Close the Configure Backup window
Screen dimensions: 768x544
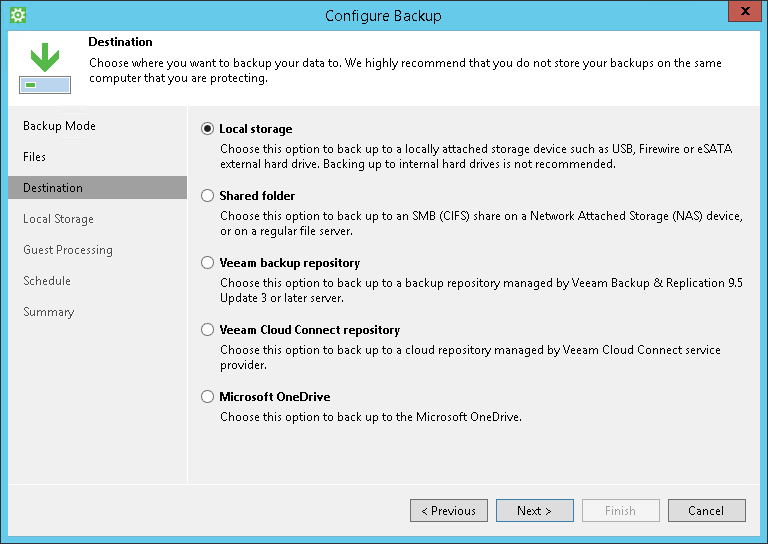[x=741, y=14]
